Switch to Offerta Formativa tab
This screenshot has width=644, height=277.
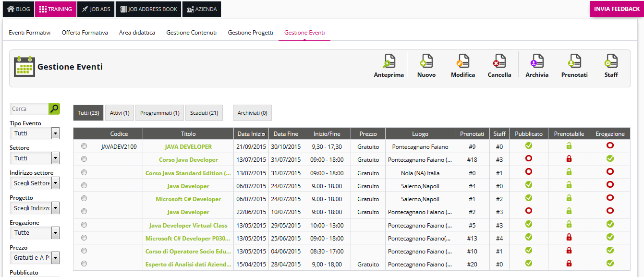(85, 33)
